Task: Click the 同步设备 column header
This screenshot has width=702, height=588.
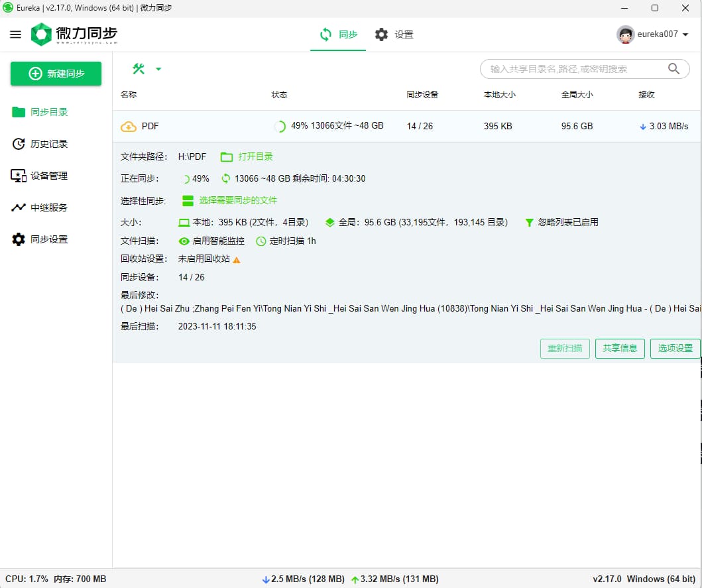Action: tap(422, 95)
